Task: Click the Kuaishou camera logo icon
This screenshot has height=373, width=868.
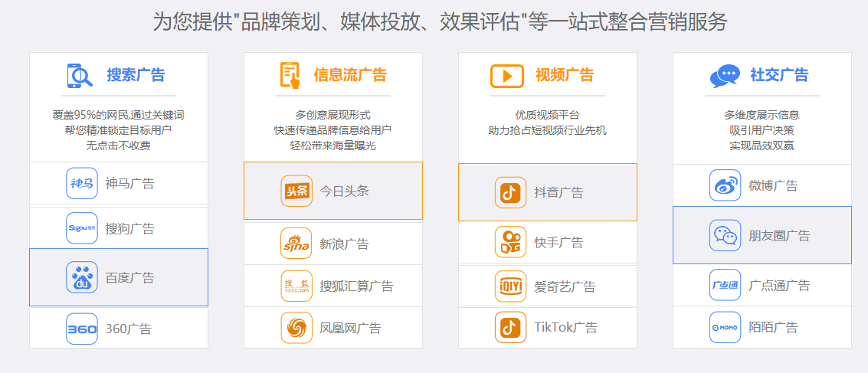Action: click(510, 242)
